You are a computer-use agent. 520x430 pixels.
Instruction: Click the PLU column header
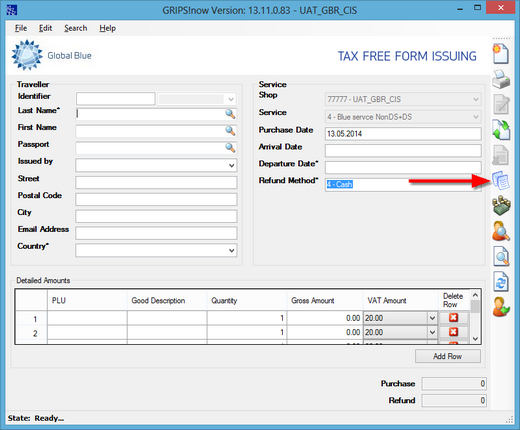tap(87, 300)
